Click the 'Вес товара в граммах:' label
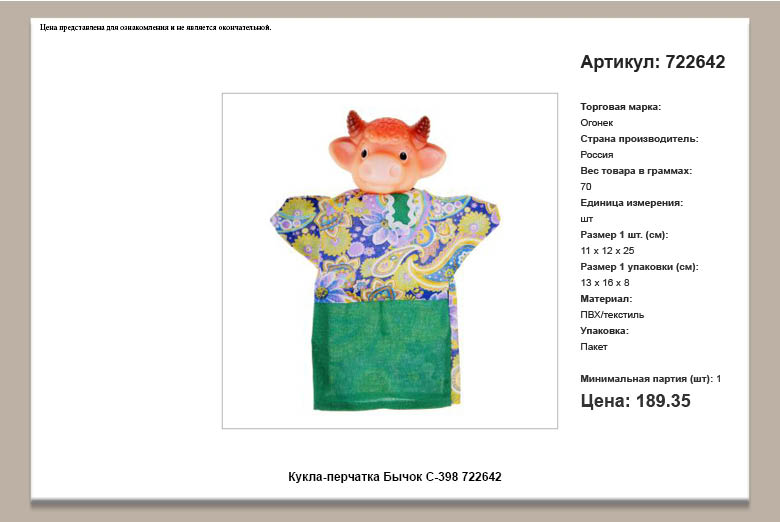The width and height of the screenshot is (780, 522). coord(636,171)
